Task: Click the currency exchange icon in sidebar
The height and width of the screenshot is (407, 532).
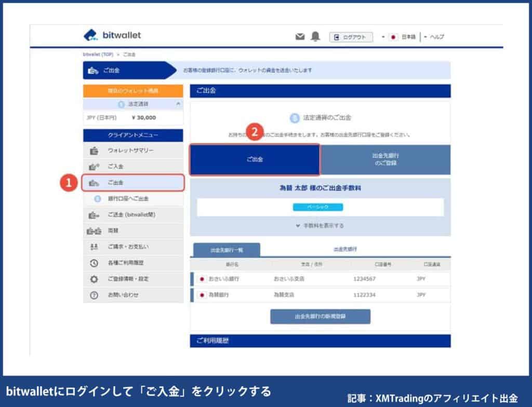Action: click(94, 231)
